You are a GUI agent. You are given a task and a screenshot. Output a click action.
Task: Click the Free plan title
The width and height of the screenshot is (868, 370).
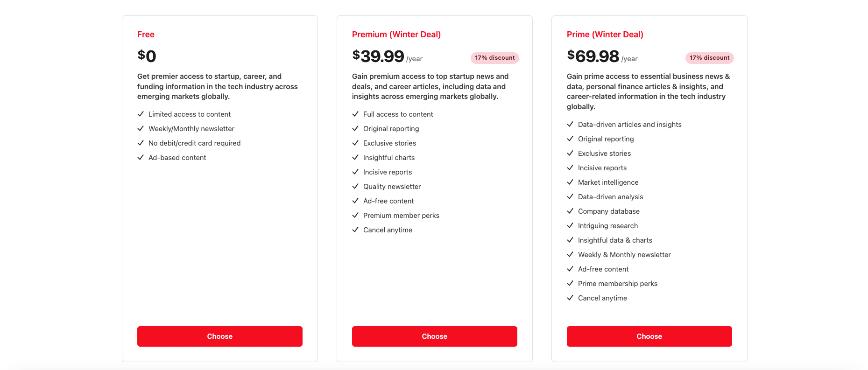146,35
